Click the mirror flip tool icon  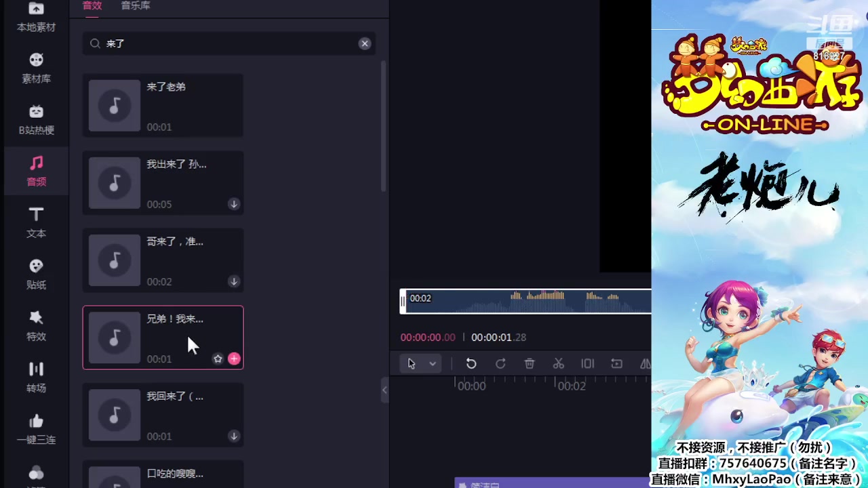[645, 364]
